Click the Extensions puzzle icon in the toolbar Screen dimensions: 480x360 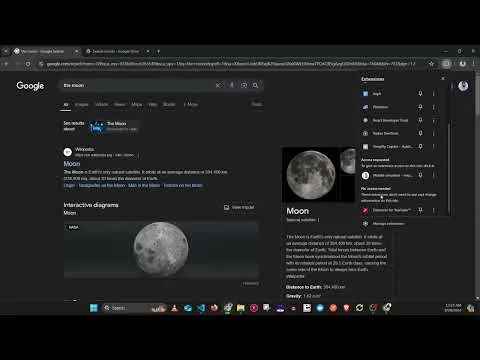pyautogui.click(x=446, y=64)
